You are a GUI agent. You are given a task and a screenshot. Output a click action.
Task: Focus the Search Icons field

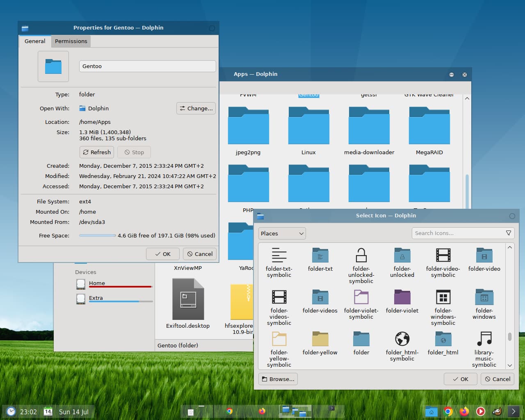coord(463,233)
